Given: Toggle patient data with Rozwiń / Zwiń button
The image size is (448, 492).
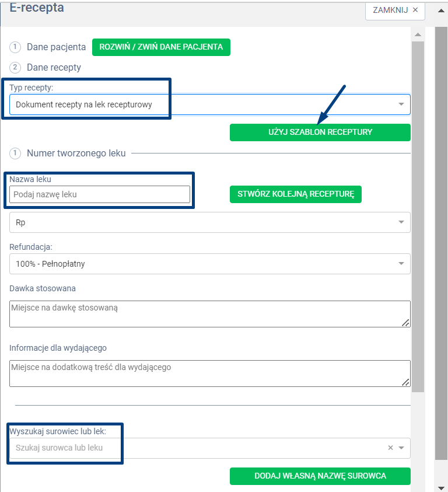Looking at the screenshot, I should point(162,47).
